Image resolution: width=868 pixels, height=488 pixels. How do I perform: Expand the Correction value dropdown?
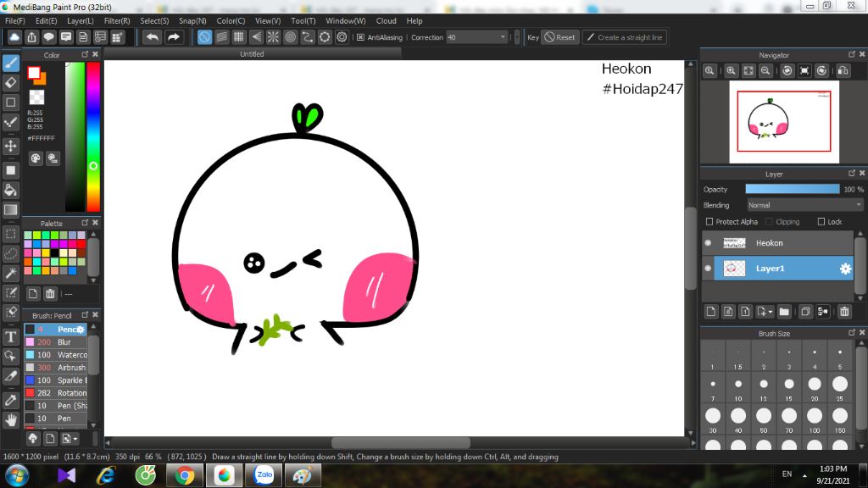[x=504, y=37]
